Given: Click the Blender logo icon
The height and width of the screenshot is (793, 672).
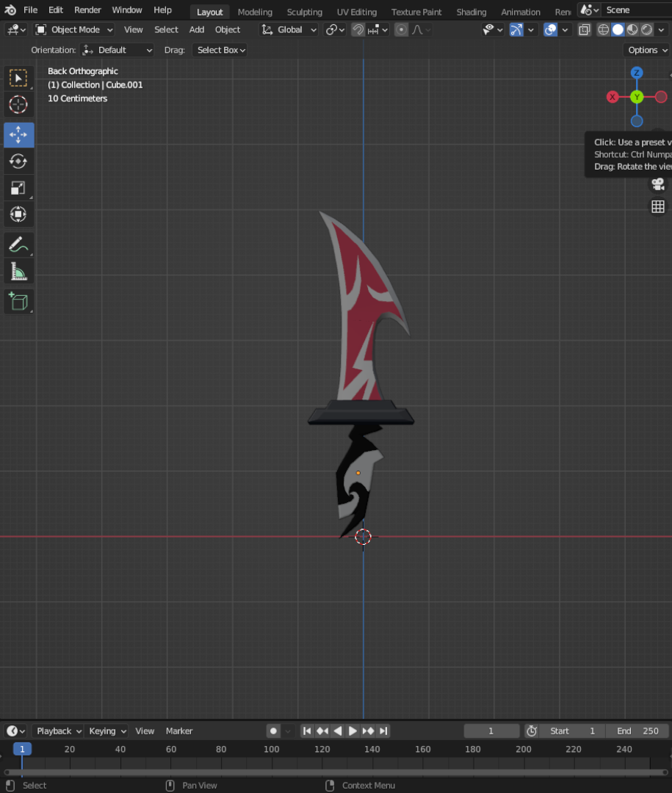Looking at the screenshot, I should [10, 10].
